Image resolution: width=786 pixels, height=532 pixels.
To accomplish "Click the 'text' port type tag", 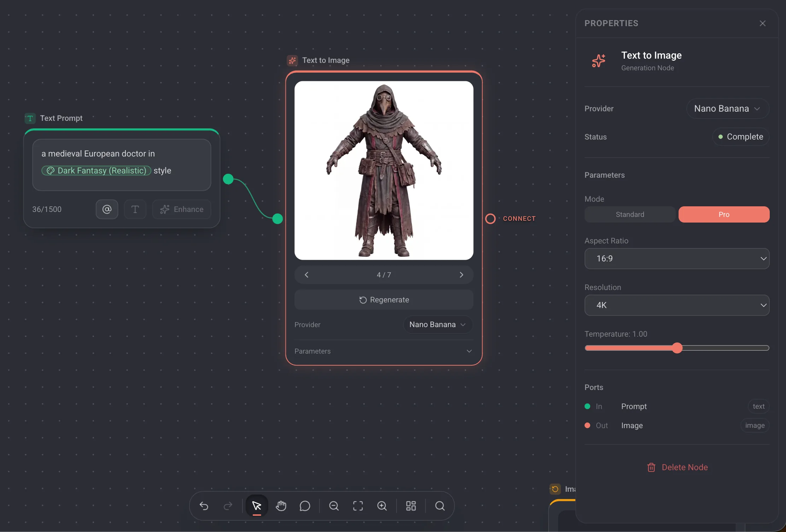I will point(758,407).
